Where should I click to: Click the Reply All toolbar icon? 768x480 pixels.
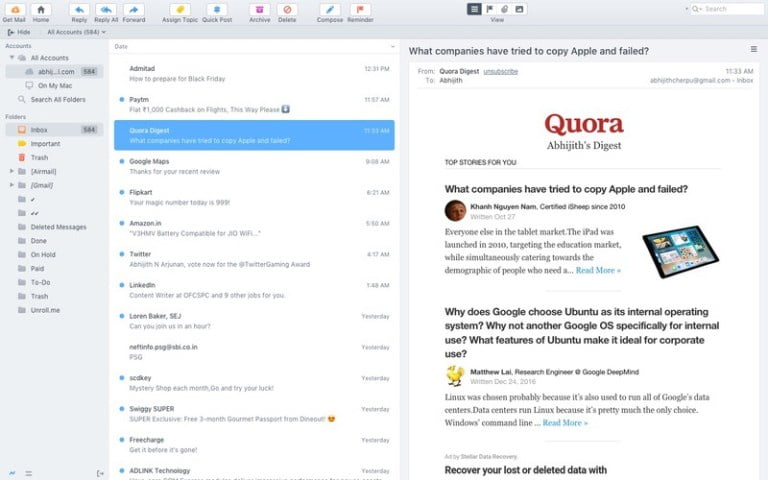tap(106, 9)
